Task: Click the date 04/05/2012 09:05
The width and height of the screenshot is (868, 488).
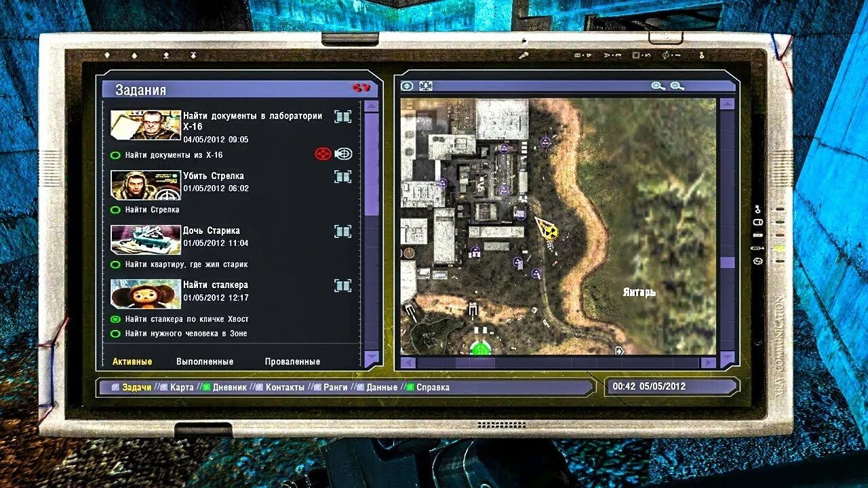Action: (216, 140)
